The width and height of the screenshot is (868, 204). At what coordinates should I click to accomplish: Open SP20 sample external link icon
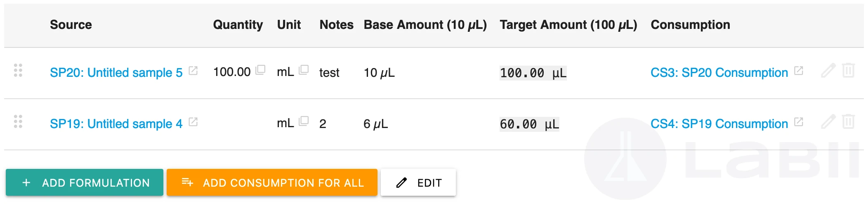point(193,71)
